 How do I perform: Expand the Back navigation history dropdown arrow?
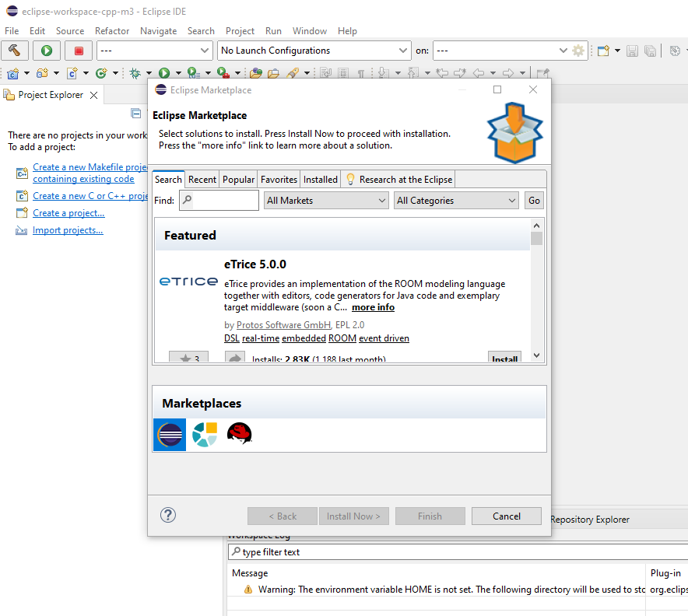point(493,73)
